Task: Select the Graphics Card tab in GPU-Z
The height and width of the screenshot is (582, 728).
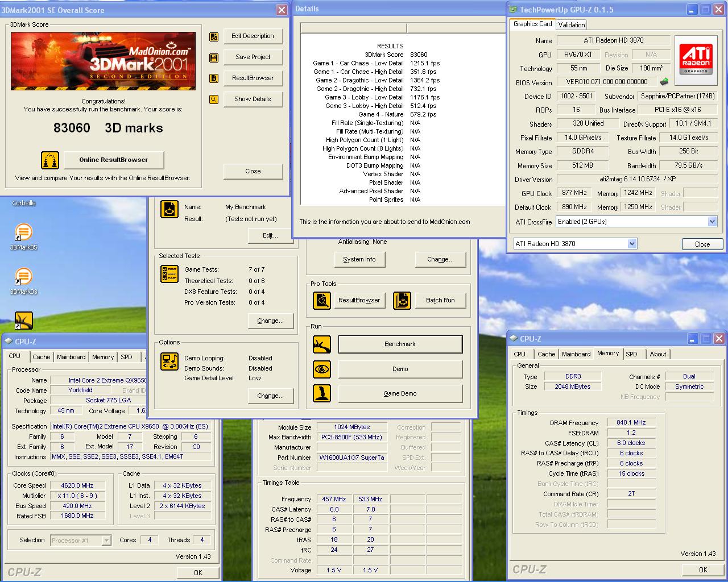Action: 532,24
